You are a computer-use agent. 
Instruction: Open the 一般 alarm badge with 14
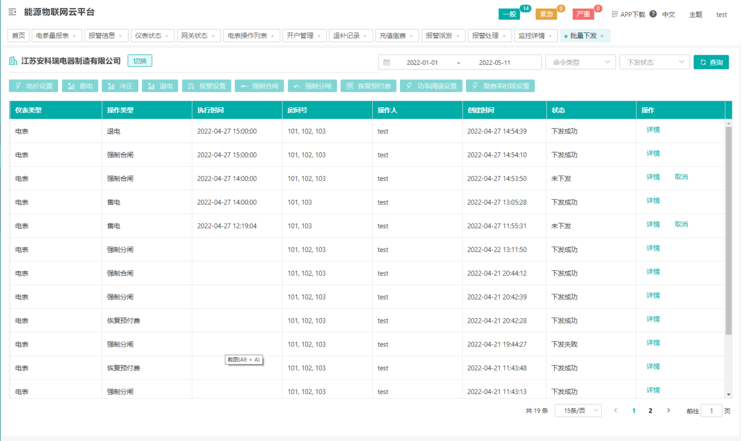coord(509,14)
